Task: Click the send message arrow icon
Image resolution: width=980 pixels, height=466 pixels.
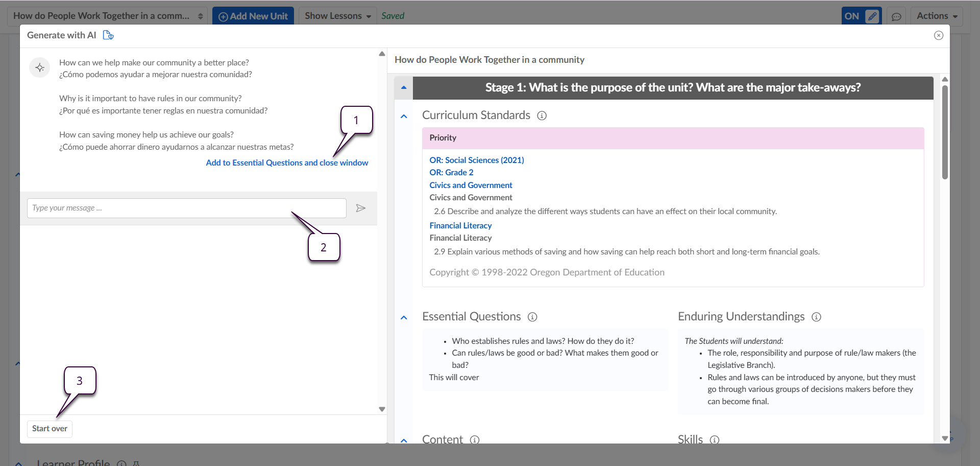Action: [x=360, y=208]
